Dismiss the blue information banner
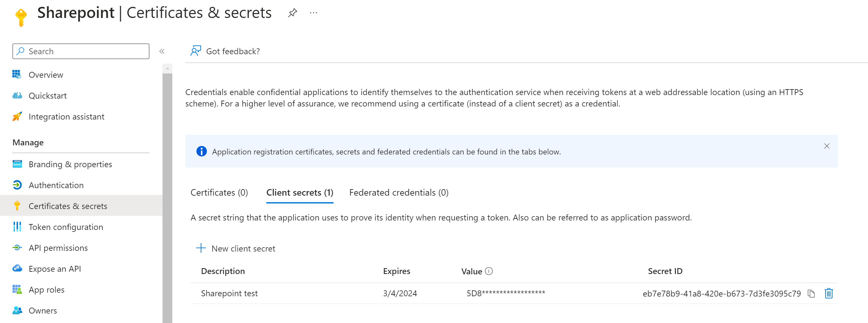The image size is (868, 323). (x=827, y=146)
